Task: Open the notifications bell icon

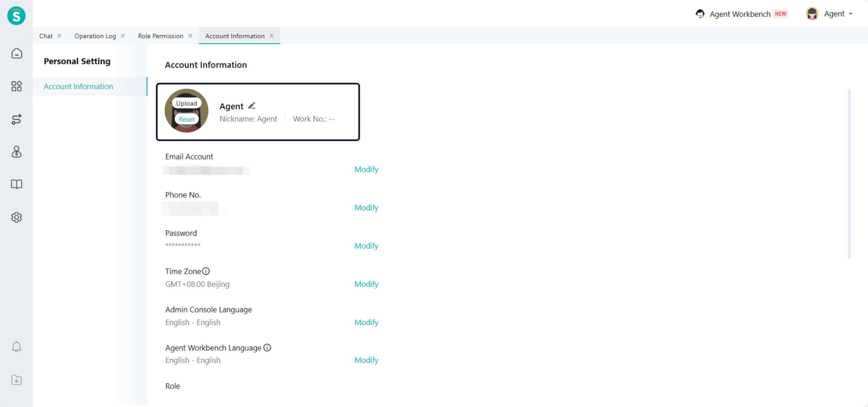Action: [16, 347]
